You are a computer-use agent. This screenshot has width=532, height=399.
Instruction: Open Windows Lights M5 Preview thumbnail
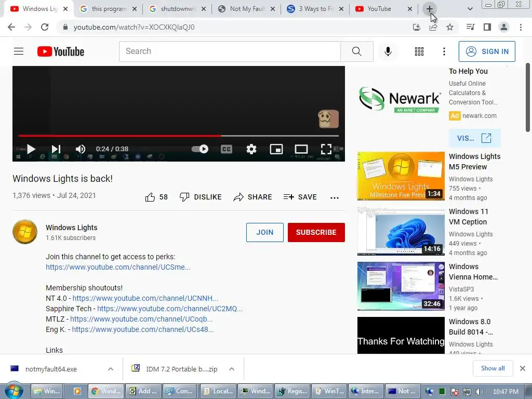(x=401, y=176)
